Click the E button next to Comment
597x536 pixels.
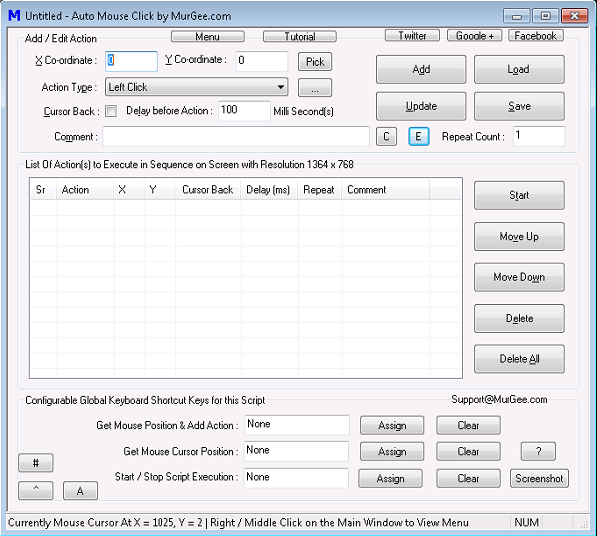pos(418,136)
